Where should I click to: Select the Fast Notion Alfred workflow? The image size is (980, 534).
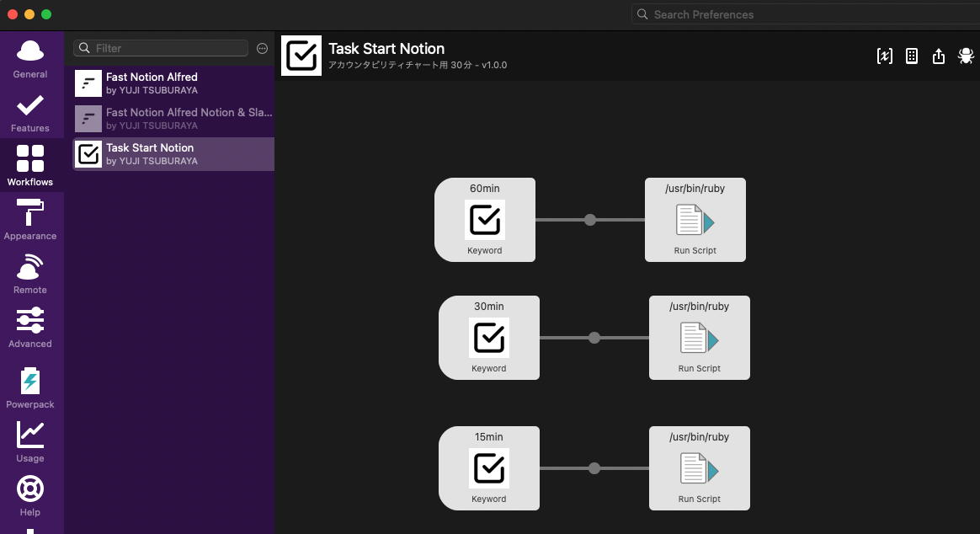pos(173,83)
